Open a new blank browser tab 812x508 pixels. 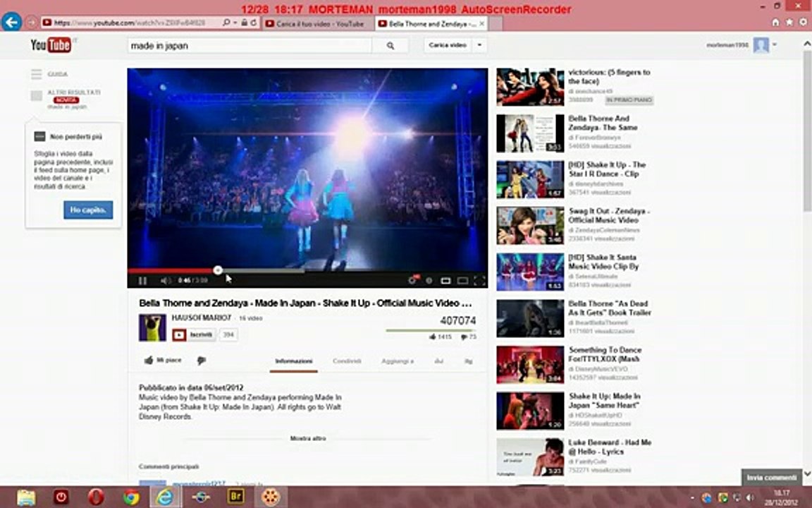(x=495, y=23)
